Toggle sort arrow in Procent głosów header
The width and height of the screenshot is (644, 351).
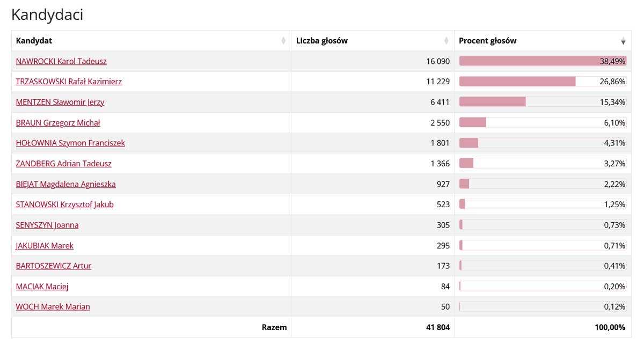[x=623, y=41]
